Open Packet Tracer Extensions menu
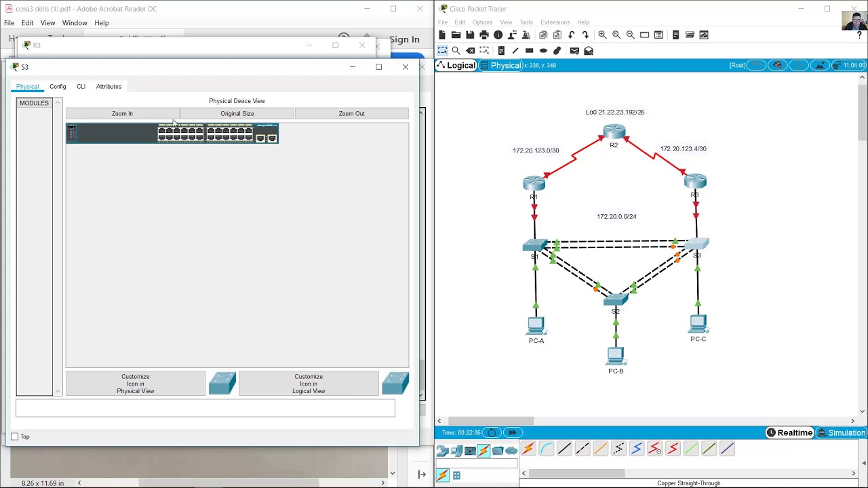This screenshot has width=868, height=488. (555, 22)
